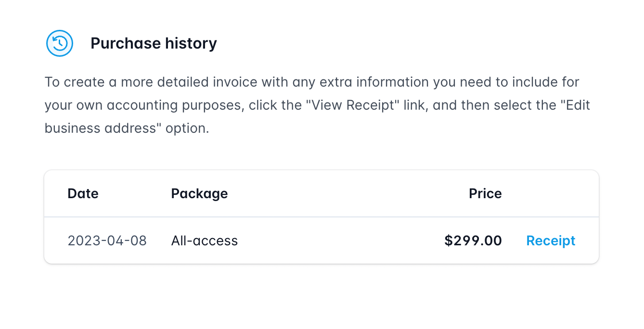This screenshot has width=644, height=329.
Task: Click the purchase history table row
Action: [322, 240]
